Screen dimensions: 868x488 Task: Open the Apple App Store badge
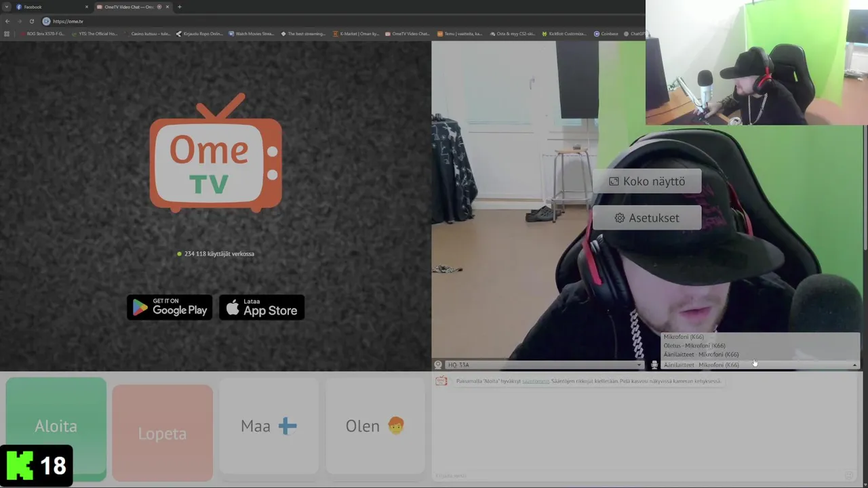[262, 308]
